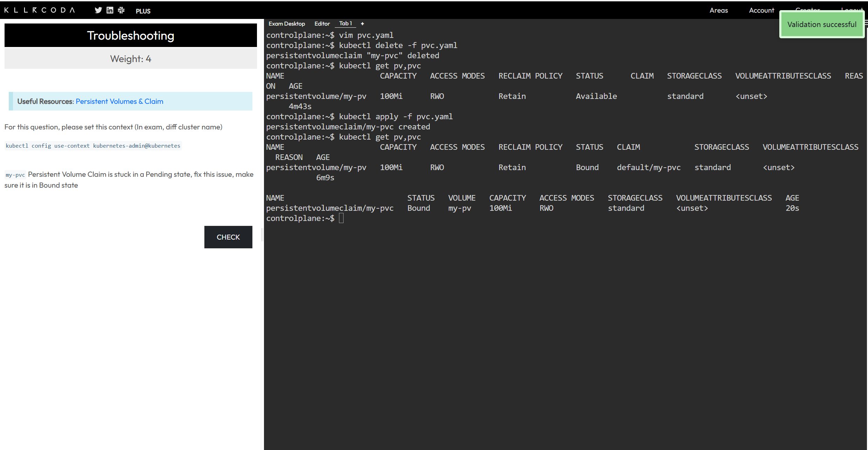Image resolution: width=868 pixels, height=450 pixels.
Task: Open the PLUS membership link
Action: click(x=143, y=11)
